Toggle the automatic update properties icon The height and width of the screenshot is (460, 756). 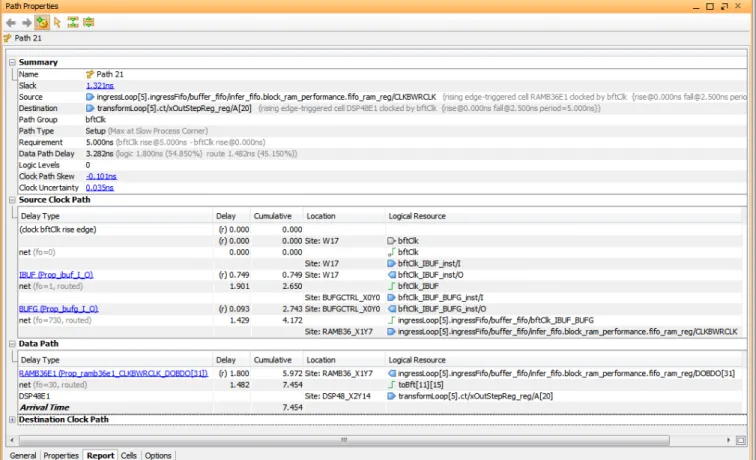[42, 22]
